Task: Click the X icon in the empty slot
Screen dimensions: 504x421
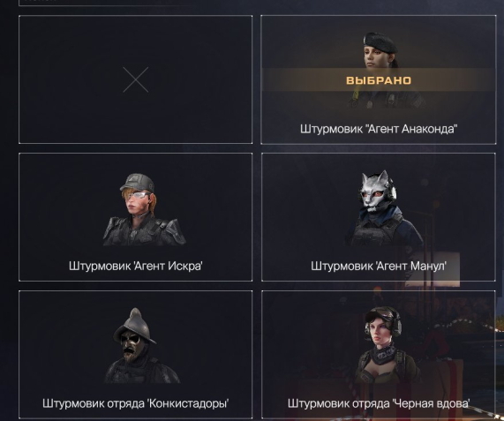Action: [x=136, y=79]
